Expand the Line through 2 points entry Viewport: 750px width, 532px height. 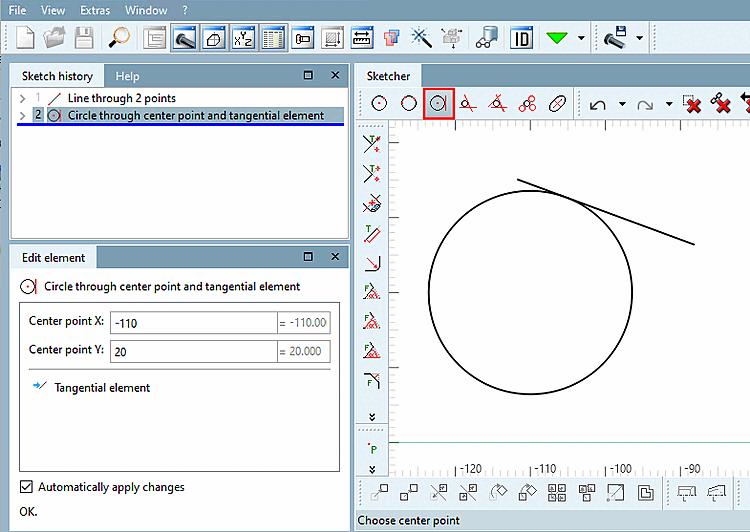coord(22,99)
